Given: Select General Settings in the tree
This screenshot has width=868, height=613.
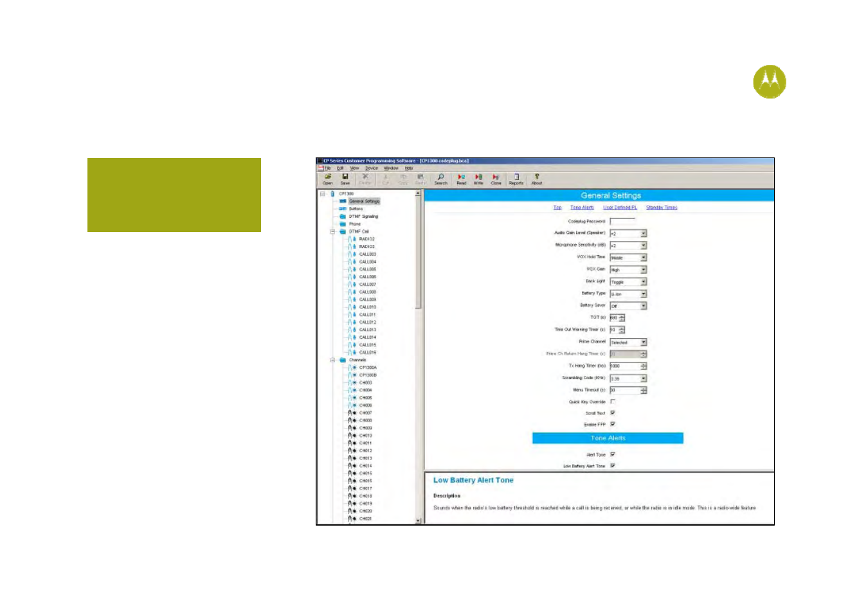Looking at the screenshot, I should (364, 201).
